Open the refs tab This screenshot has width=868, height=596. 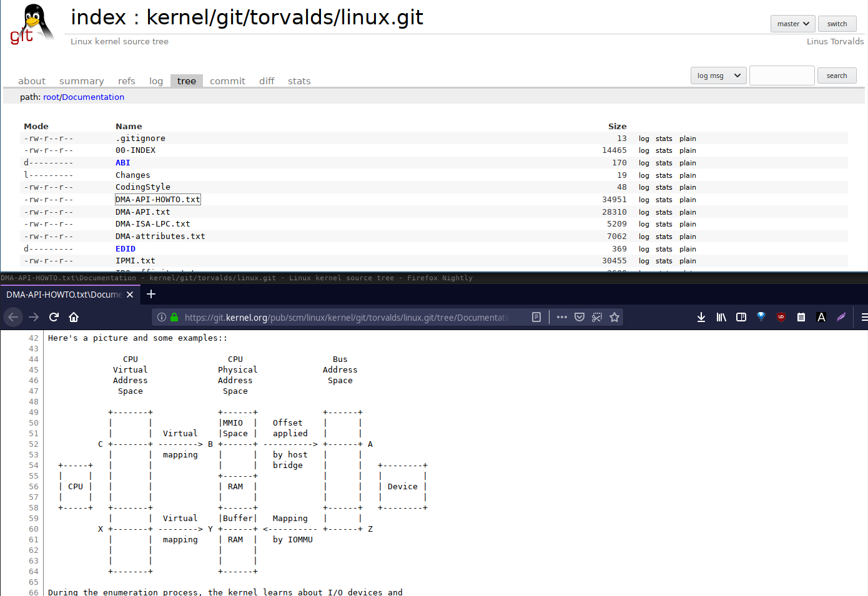pyautogui.click(x=127, y=81)
